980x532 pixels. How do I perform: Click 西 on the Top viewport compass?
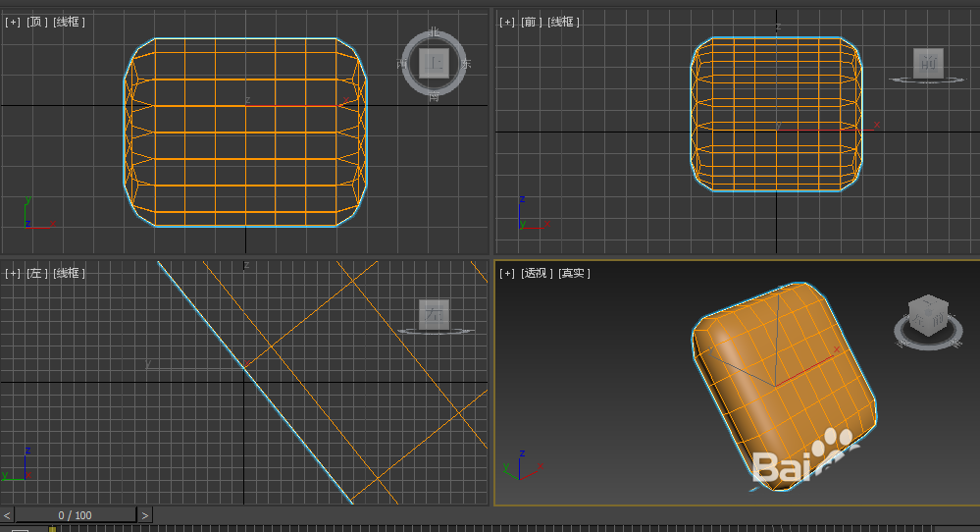coord(402,64)
